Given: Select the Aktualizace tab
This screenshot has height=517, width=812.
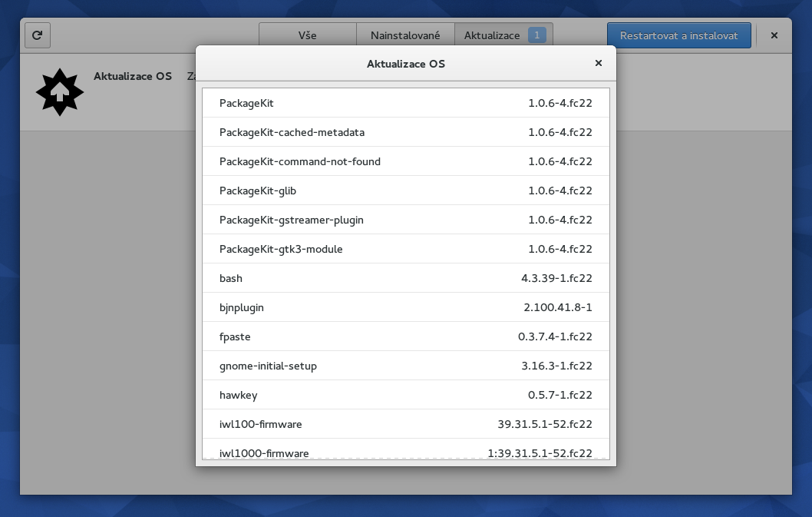Looking at the screenshot, I should coord(492,35).
